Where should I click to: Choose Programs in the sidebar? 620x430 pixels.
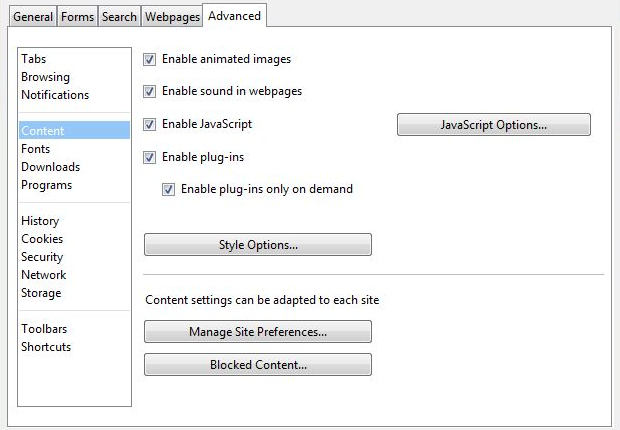coord(74,185)
